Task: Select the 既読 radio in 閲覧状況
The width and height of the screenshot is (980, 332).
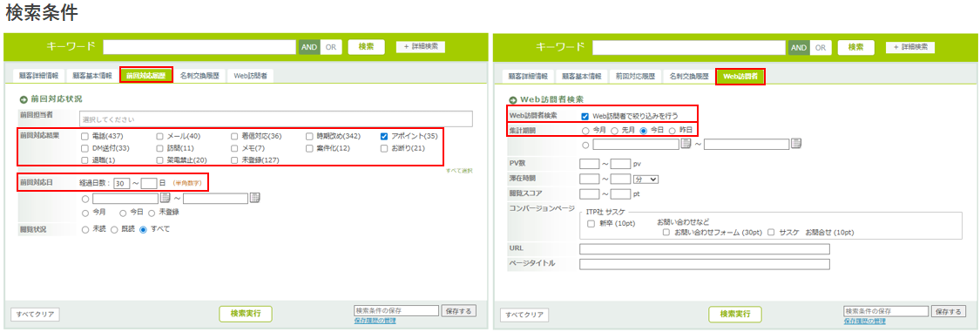Action: tap(114, 229)
